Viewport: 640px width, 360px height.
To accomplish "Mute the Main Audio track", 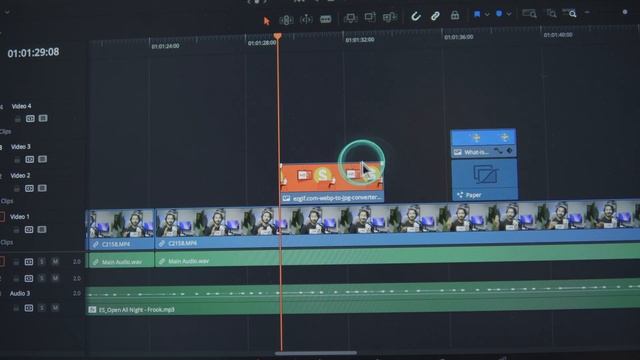I will point(55,261).
